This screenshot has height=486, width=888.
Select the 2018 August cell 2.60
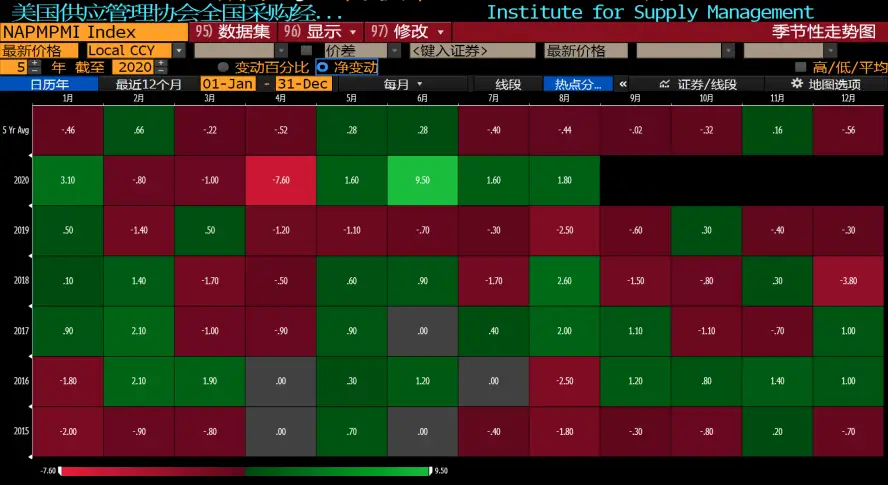[564, 280]
